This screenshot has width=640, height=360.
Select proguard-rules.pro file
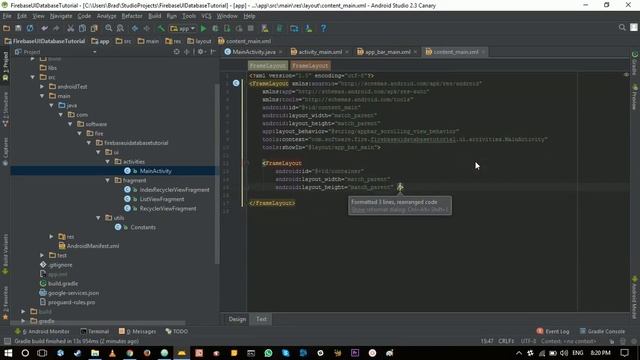click(71, 302)
